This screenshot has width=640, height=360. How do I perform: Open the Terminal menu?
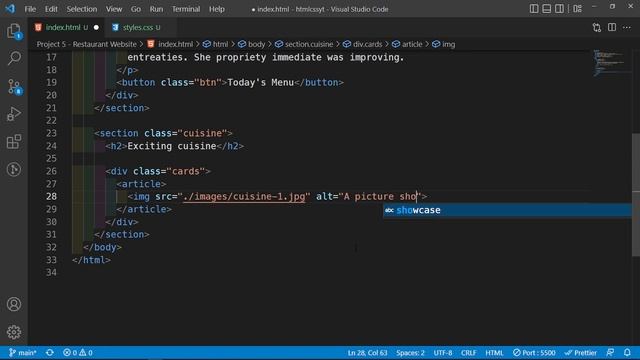click(186, 9)
